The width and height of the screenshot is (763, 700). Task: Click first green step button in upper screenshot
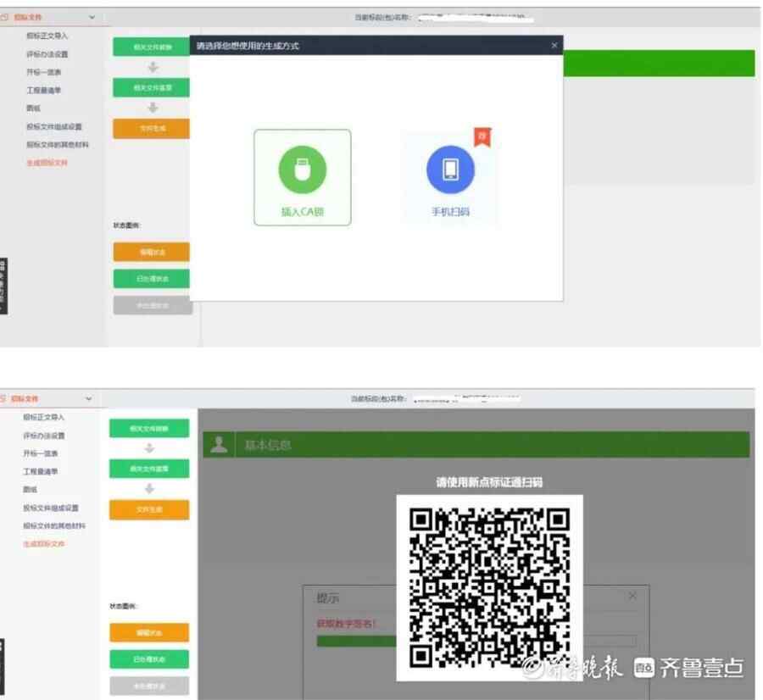pyautogui.click(x=152, y=47)
